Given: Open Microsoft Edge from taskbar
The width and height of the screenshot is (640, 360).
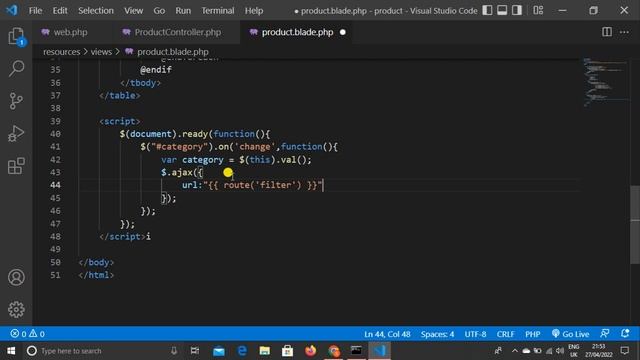Looking at the screenshot, I should pos(242,351).
